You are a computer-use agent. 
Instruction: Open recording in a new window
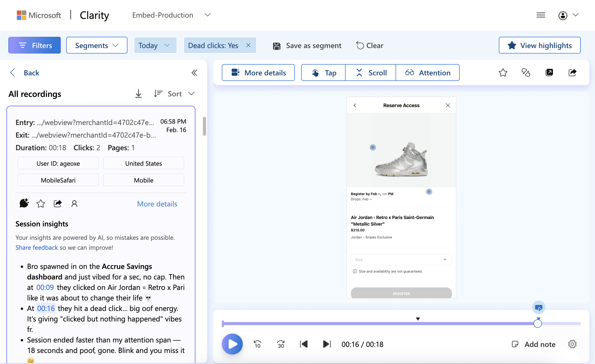point(549,73)
